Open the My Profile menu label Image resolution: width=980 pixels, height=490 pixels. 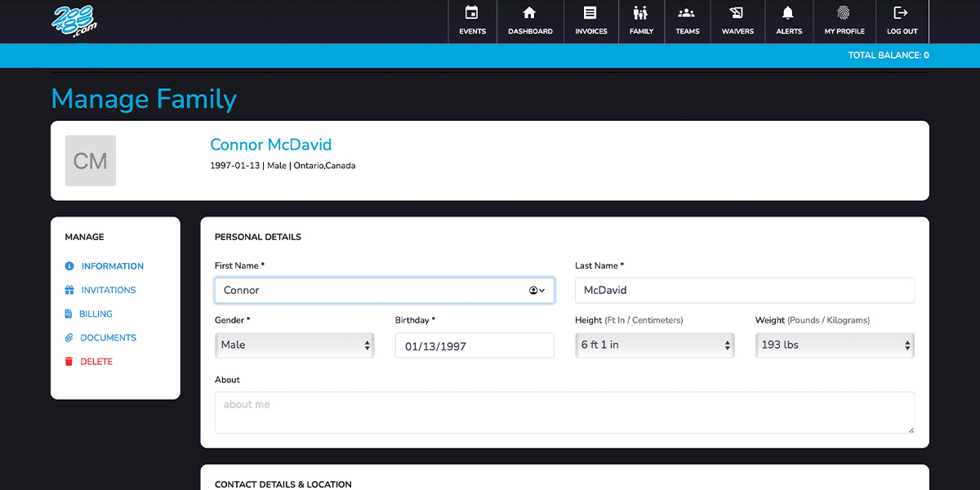click(844, 32)
